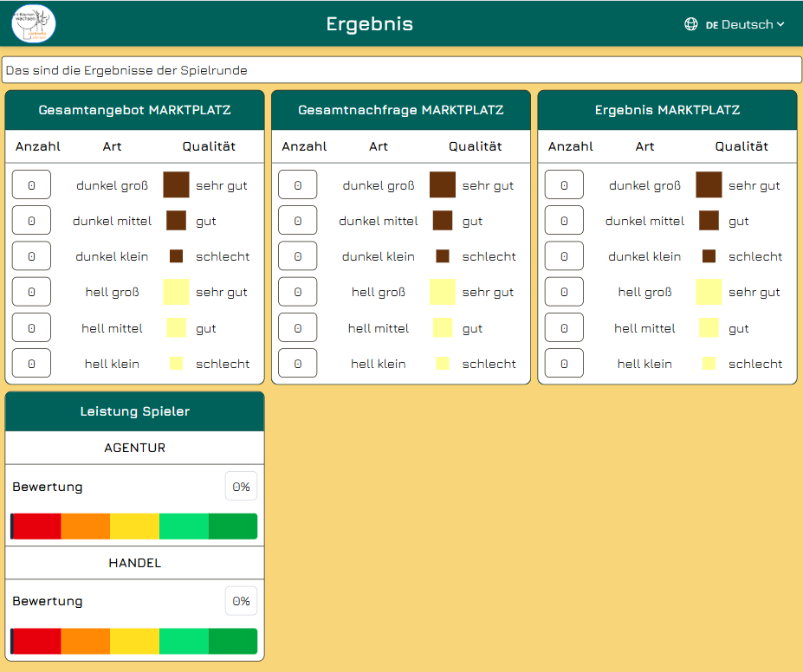This screenshot has height=672, width=803.
Task: Click Gesamtnachfrage Qualität column header
Action: [476, 146]
